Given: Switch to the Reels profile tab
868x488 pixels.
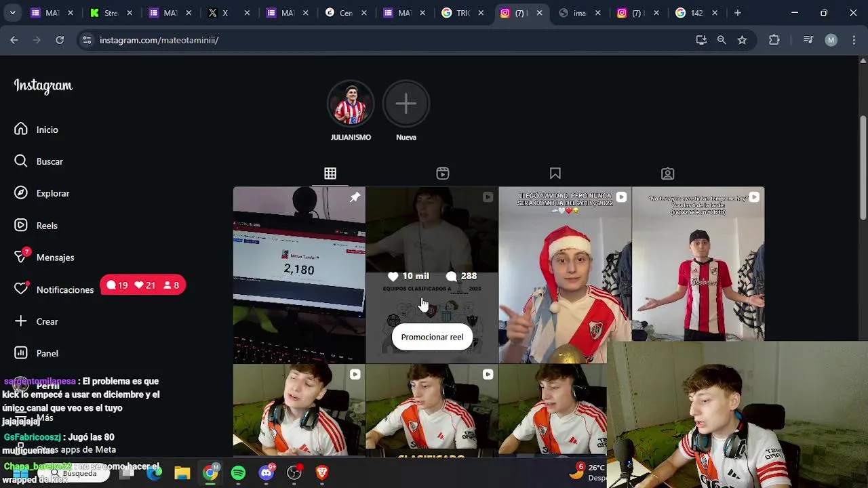Looking at the screenshot, I should point(443,174).
